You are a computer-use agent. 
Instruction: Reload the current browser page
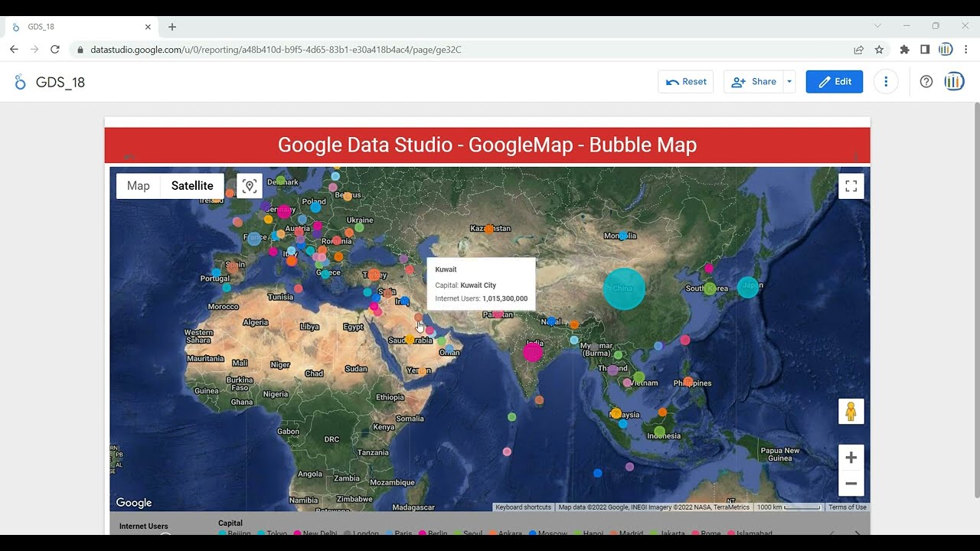click(x=55, y=49)
